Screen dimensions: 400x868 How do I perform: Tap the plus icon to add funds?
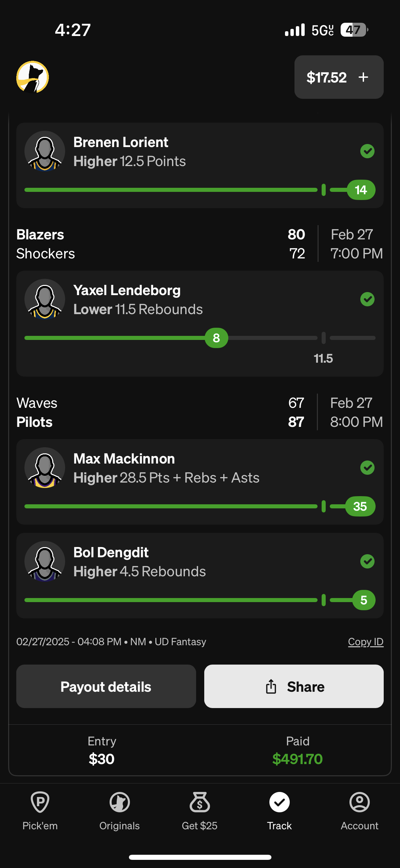pos(363,77)
